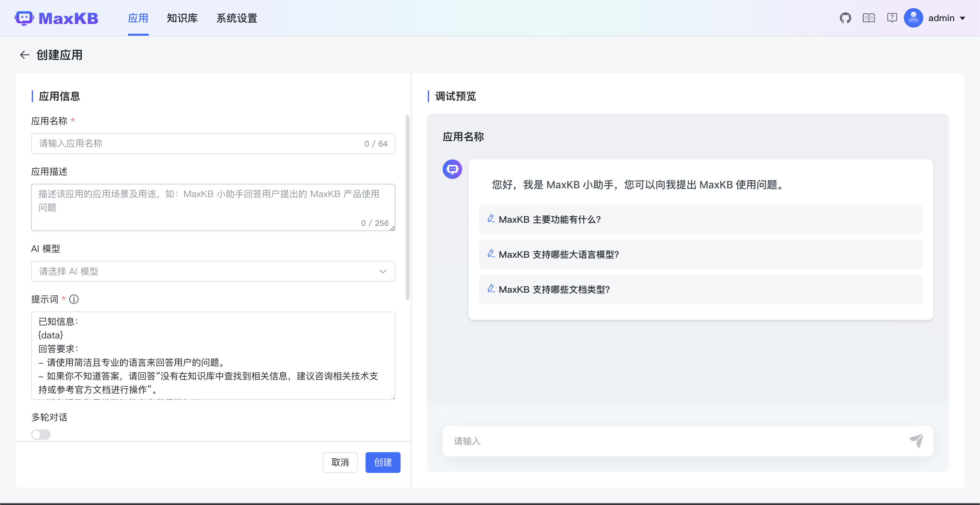Click the MaxKB logo
This screenshot has height=505, width=980.
pos(57,18)
